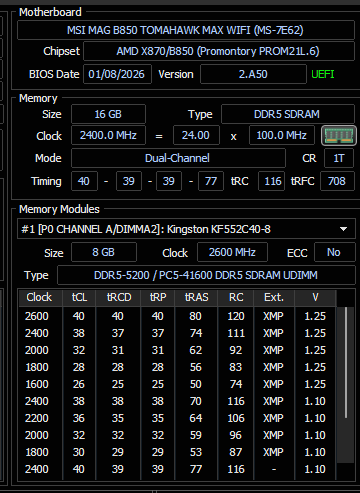
Task: Click tCL value 30 in the table
Action: tap(79, 452)
